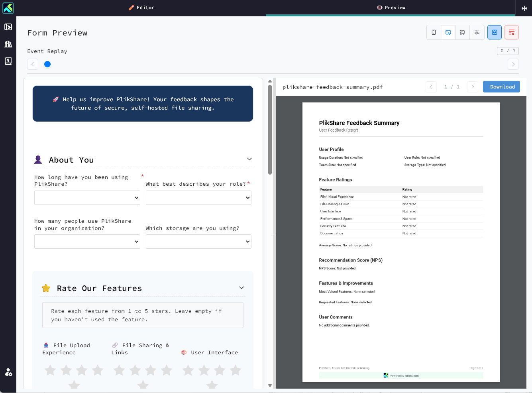
Task: Clear form data with red clear icon
Action: (x=511, y=32)
